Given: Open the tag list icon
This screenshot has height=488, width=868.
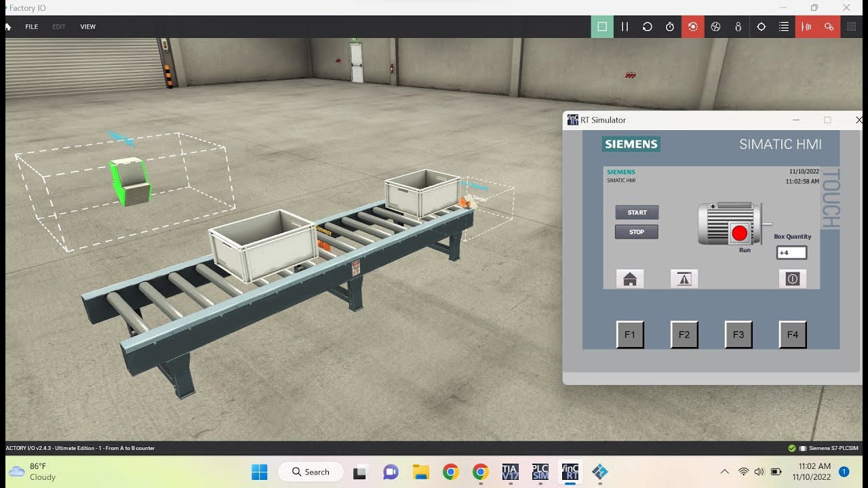Looking at the screenshot, I should (x=784, y=26).
